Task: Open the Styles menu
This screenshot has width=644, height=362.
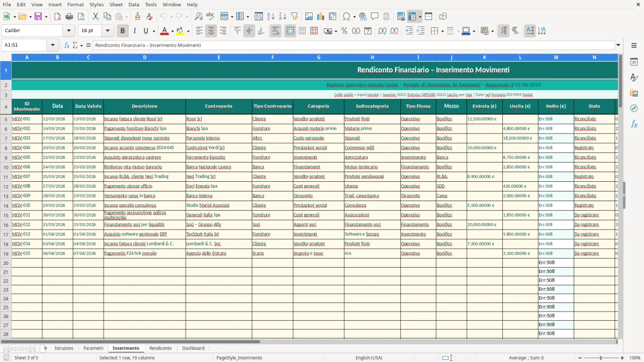Action: pos(97,4)
